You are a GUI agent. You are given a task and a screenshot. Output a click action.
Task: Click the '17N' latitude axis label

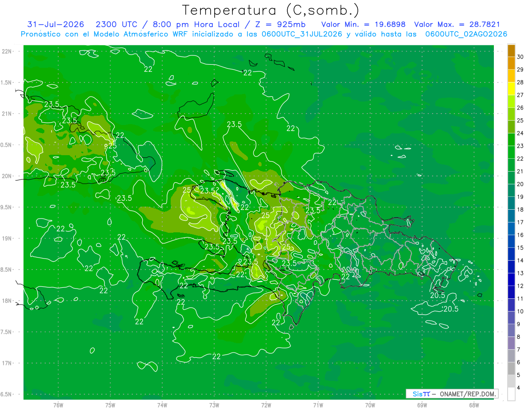click(7, 363)
